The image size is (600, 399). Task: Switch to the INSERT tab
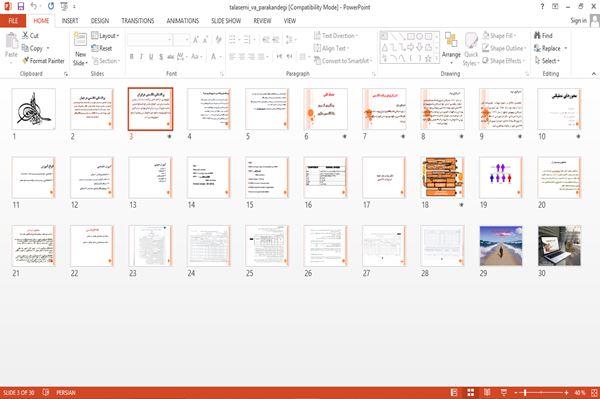70,21
